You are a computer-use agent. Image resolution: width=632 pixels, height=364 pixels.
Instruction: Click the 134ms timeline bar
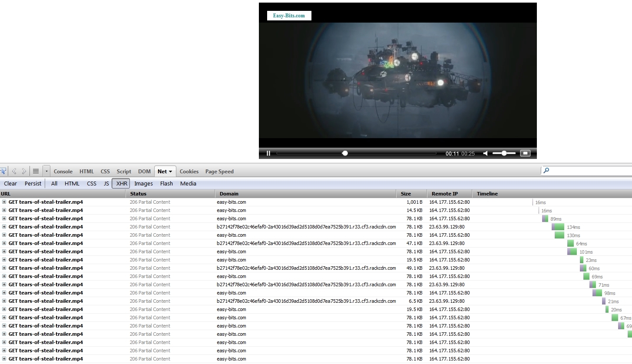click(558, 227)
